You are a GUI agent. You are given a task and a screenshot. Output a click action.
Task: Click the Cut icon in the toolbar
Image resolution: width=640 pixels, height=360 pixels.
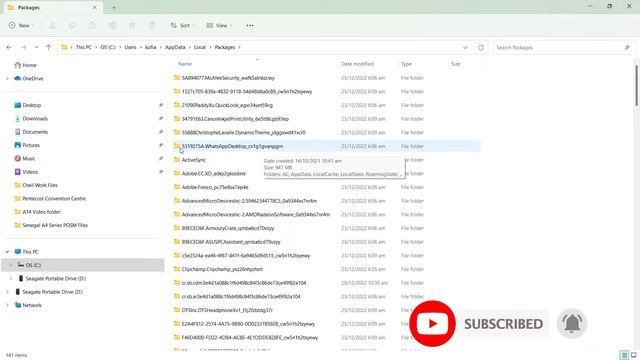52,25
